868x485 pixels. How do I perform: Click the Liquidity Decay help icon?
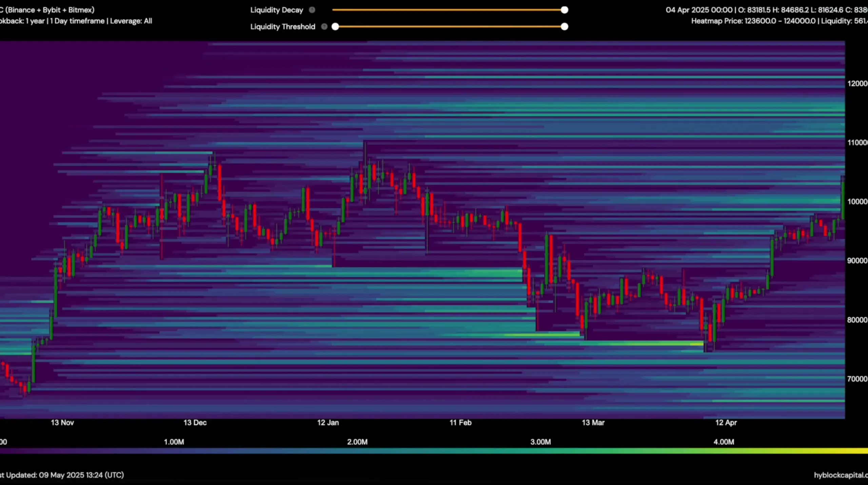(312, 10)
